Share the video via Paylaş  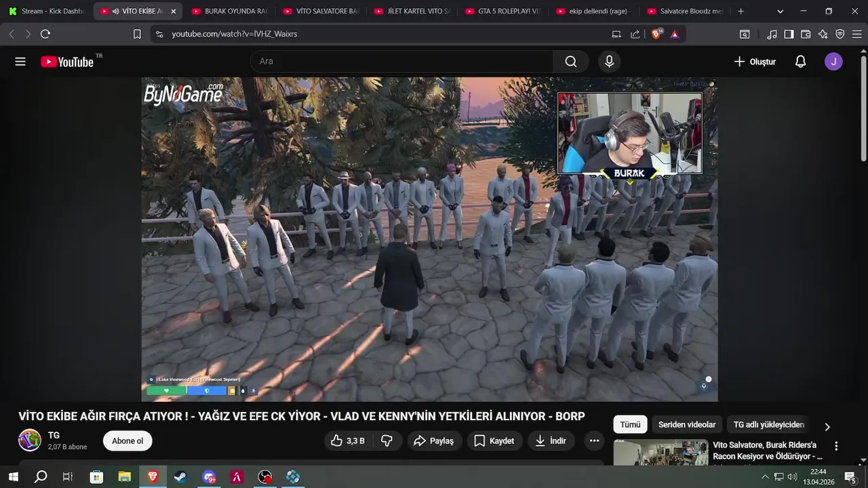433,441
